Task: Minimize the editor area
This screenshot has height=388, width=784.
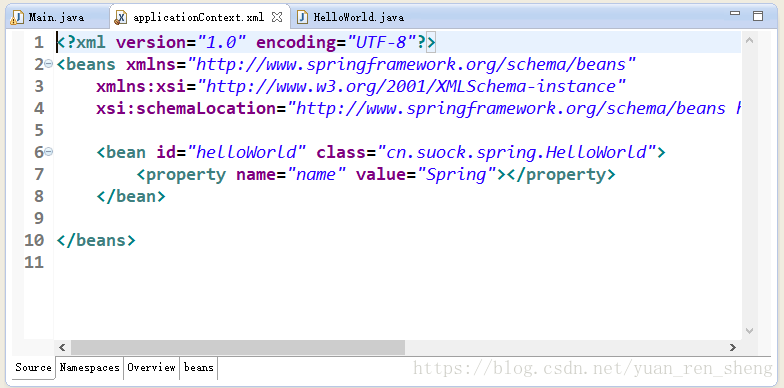Action: coord(734,14)
